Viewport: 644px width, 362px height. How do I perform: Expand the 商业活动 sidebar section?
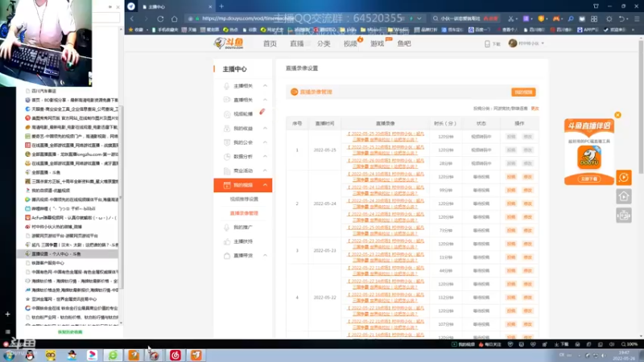pos(243,171)
